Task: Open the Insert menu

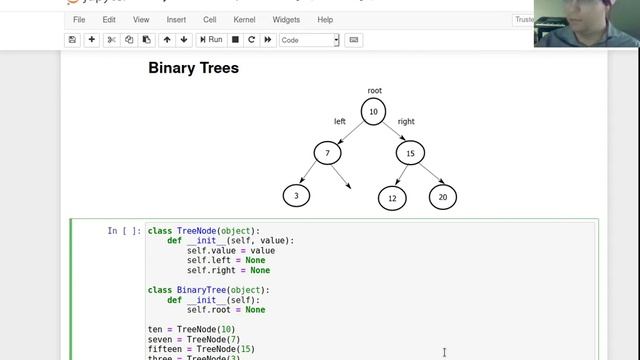Action: point(176,20)
